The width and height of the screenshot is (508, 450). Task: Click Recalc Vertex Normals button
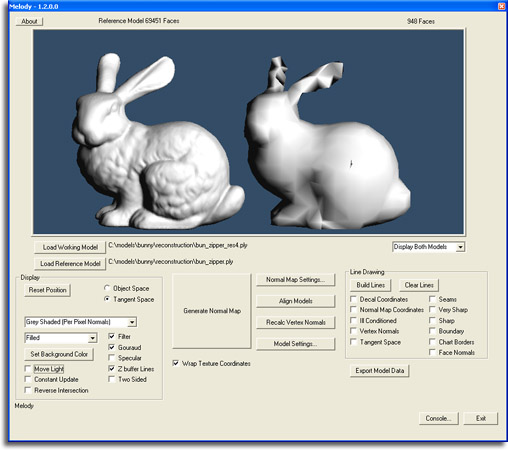(295, 322)
